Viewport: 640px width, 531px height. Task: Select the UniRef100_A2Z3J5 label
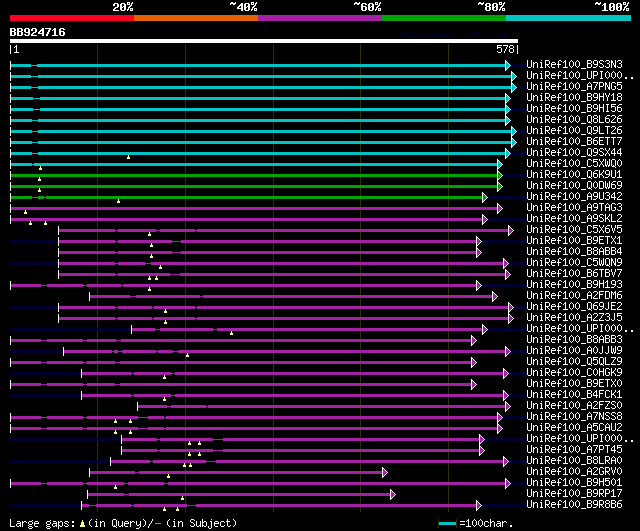574,318
